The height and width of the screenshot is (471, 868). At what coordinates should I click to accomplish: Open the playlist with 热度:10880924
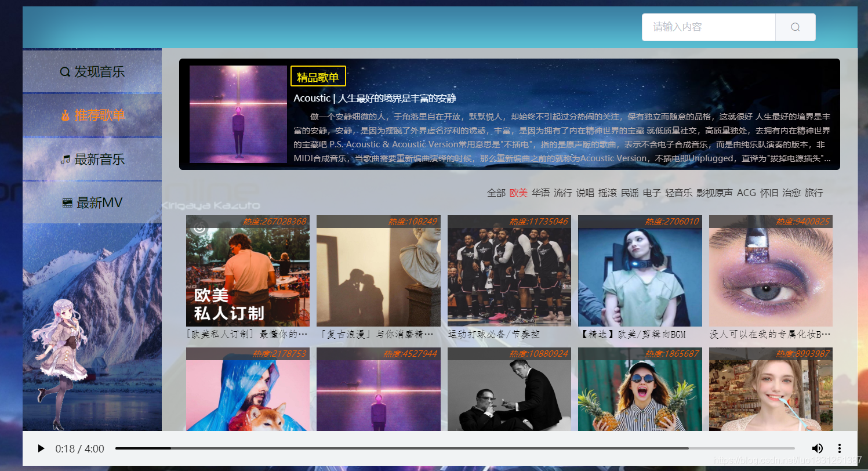[x=509, y=389]
